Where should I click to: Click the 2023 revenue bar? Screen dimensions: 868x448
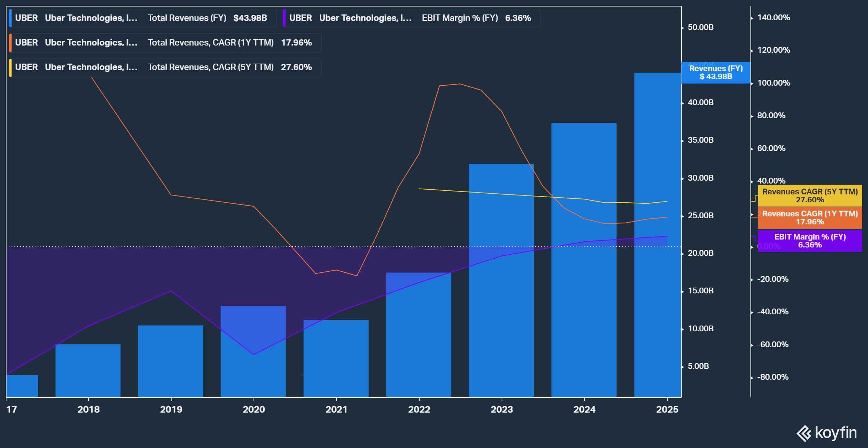(501, 280)
